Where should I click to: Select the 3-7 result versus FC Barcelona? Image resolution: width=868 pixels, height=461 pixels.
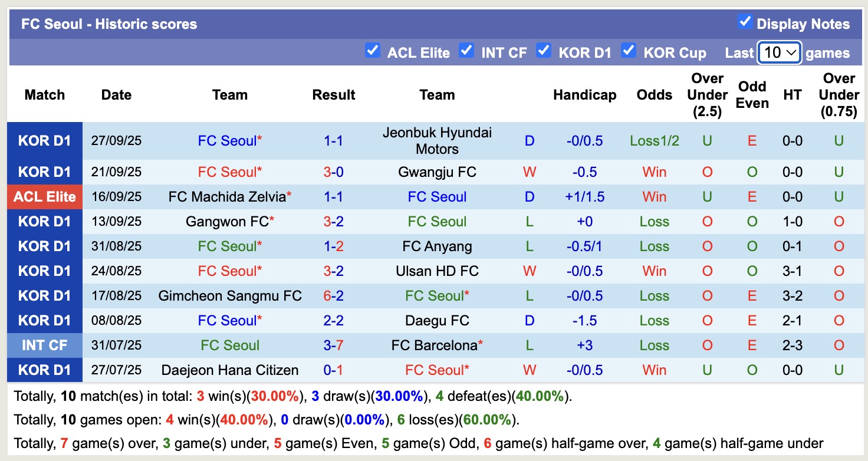click(x=334, y=345)
